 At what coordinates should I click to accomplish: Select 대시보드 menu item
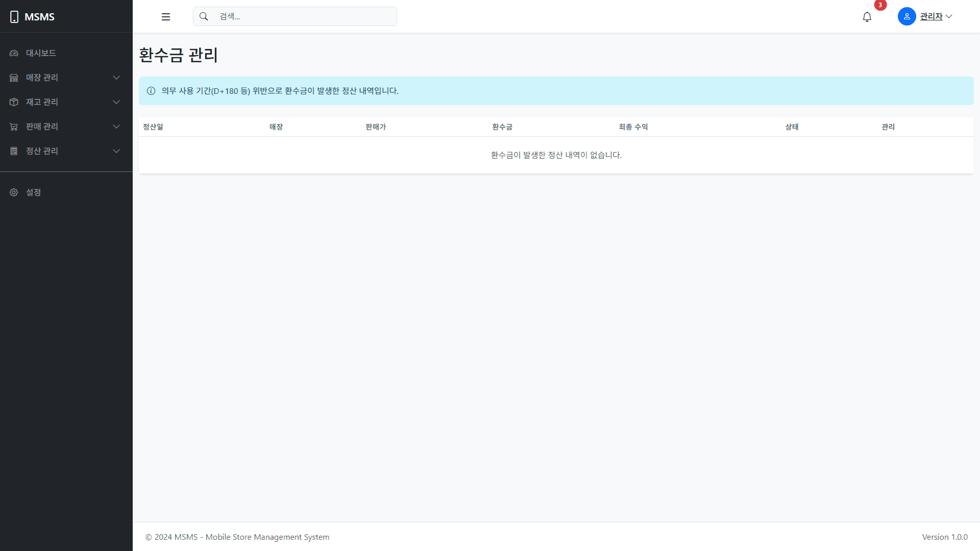(41, 53)
